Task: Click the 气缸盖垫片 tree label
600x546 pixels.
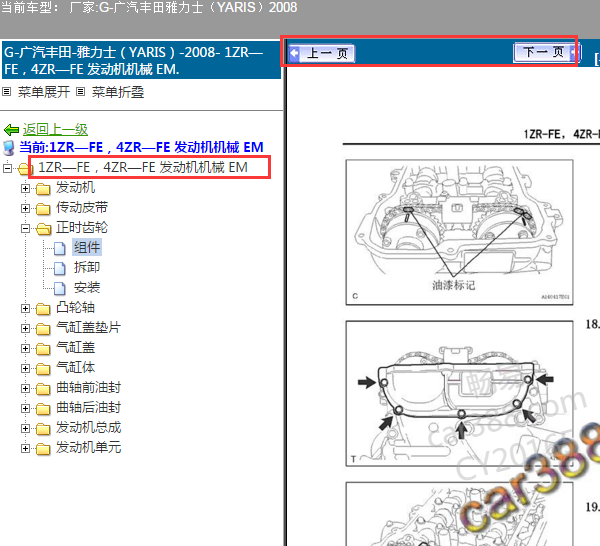Action: (x=88, y=328)
